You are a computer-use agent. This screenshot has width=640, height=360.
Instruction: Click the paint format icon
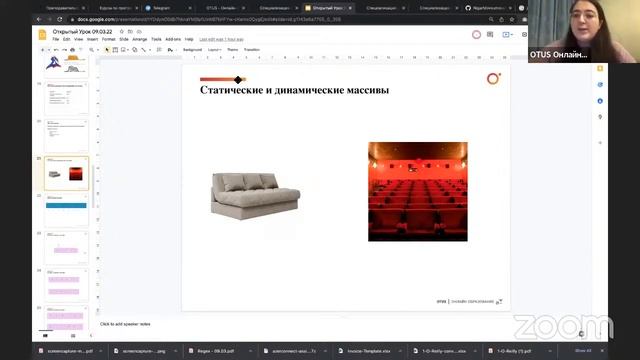tap(80, 50)
